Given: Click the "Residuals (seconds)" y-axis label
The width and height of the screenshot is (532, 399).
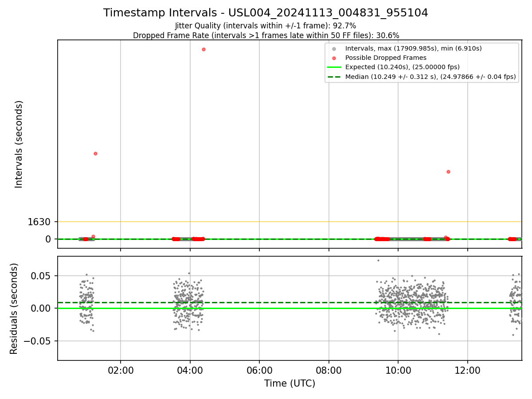Looking at the screenshot, I should (14, 309).
